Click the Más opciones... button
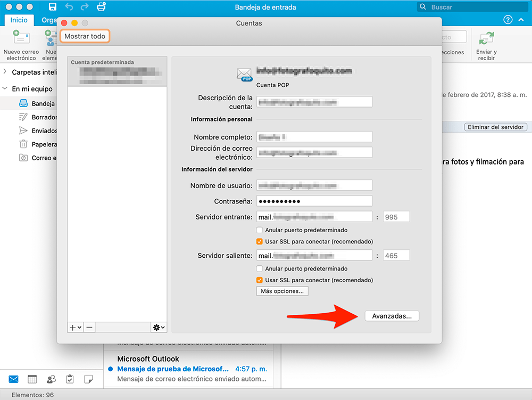Screen dimensions: 532x400 [x=282, y=291]
